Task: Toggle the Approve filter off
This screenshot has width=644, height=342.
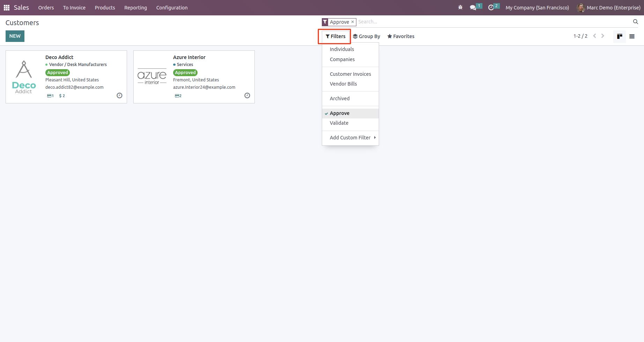Action: coord(350,113)
